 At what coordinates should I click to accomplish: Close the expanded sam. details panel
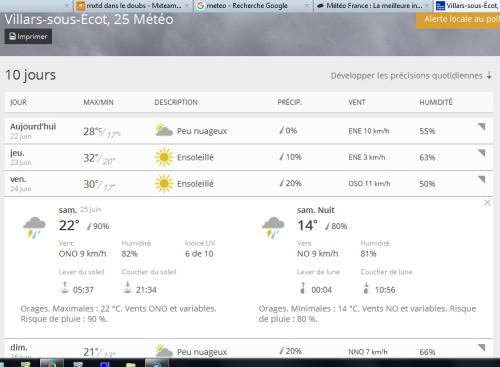click(x=487, y=203)
